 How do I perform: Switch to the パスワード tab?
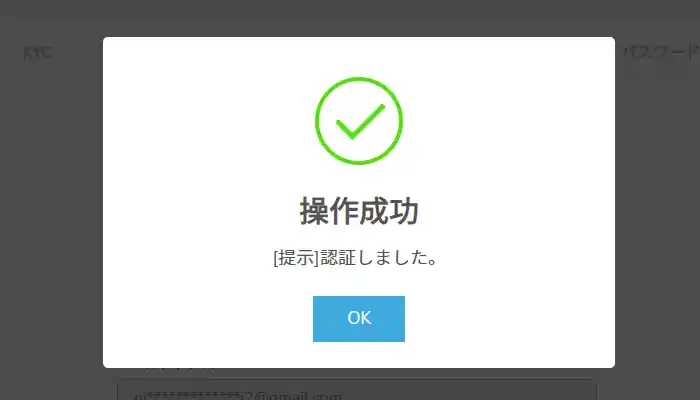(661, 53)
